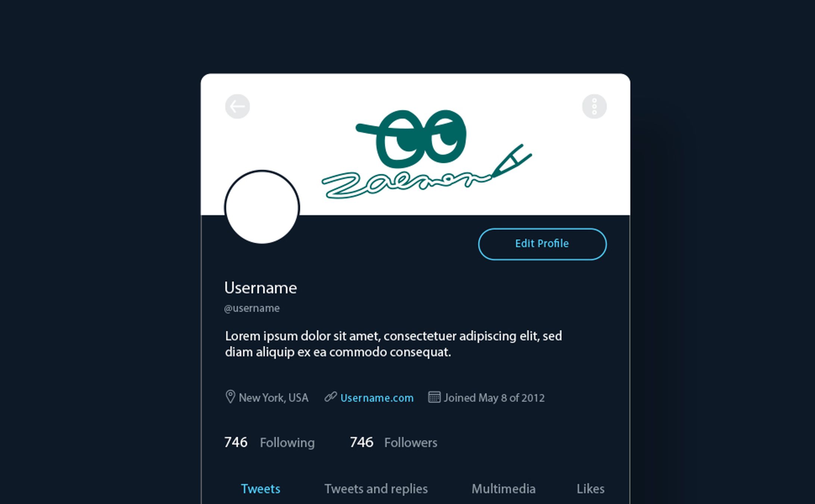815x504 pixels.
Task: Select the @username handle text
Action: [x=252, y=309]
